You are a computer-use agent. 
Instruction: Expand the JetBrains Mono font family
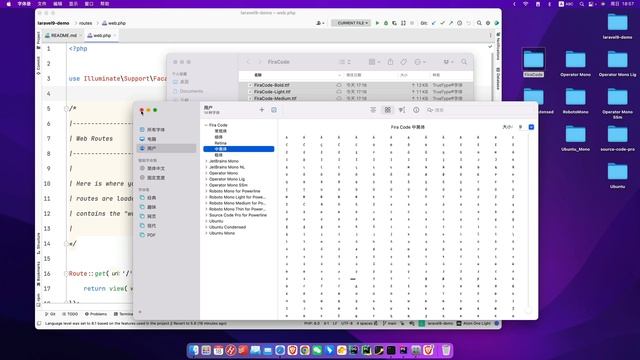[206, 161]
